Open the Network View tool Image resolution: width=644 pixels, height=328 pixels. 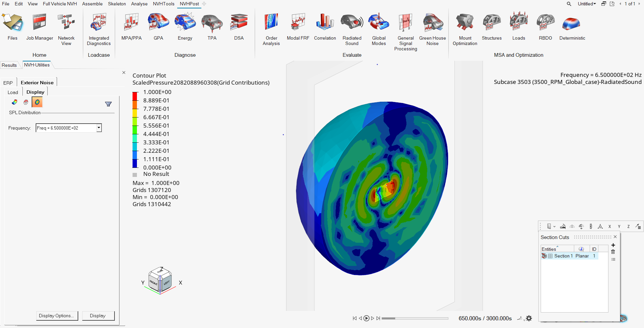tap(66, 30)
